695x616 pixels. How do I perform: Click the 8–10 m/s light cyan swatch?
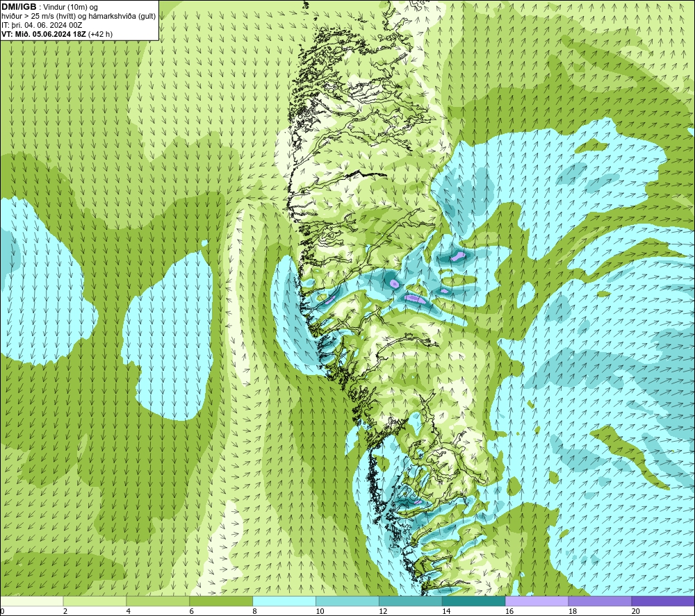(x=284, y=601)
